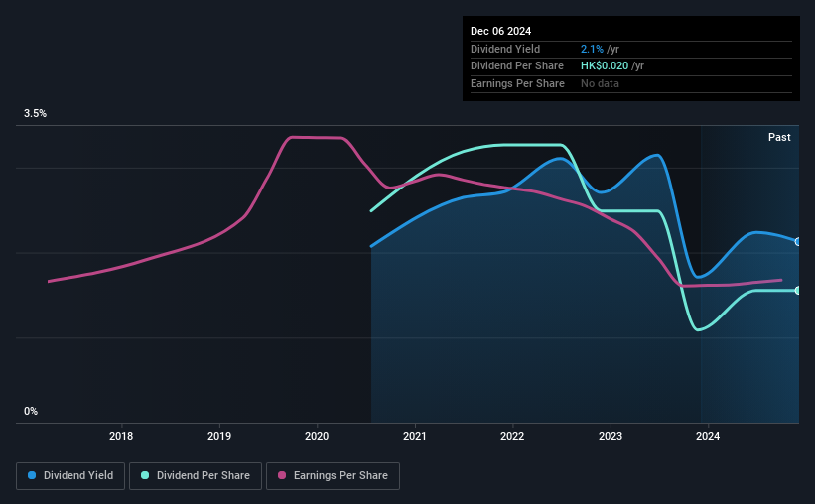The image size is (815, 504).
Task: Click the 2023 x-axis year label
Action: (x=611, y=436)
